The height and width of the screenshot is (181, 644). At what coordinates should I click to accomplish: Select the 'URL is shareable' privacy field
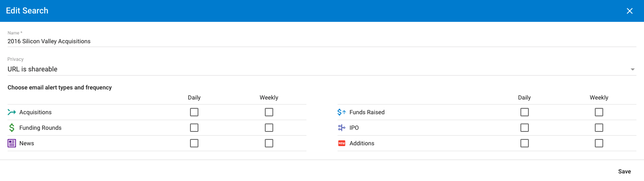[x=322, y=69]
